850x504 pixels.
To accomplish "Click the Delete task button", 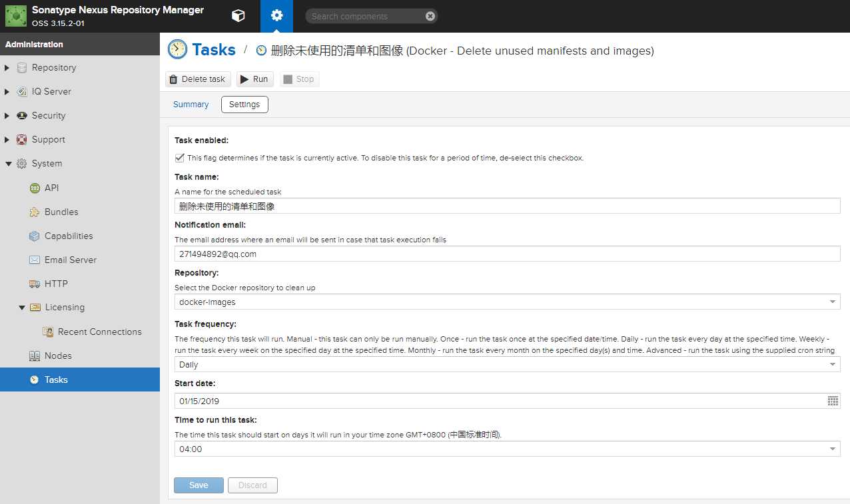I will click(198, 79).
